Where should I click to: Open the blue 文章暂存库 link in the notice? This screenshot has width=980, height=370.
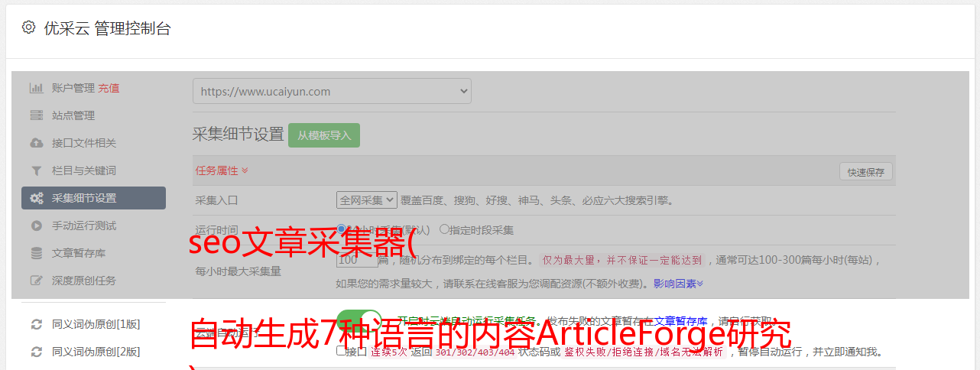point(680,321)
